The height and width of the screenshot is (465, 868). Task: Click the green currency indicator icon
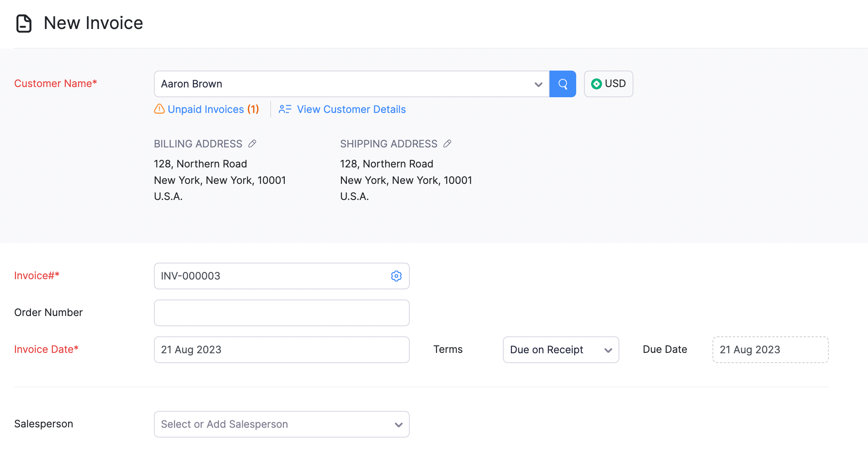click(x=596, y=84)
